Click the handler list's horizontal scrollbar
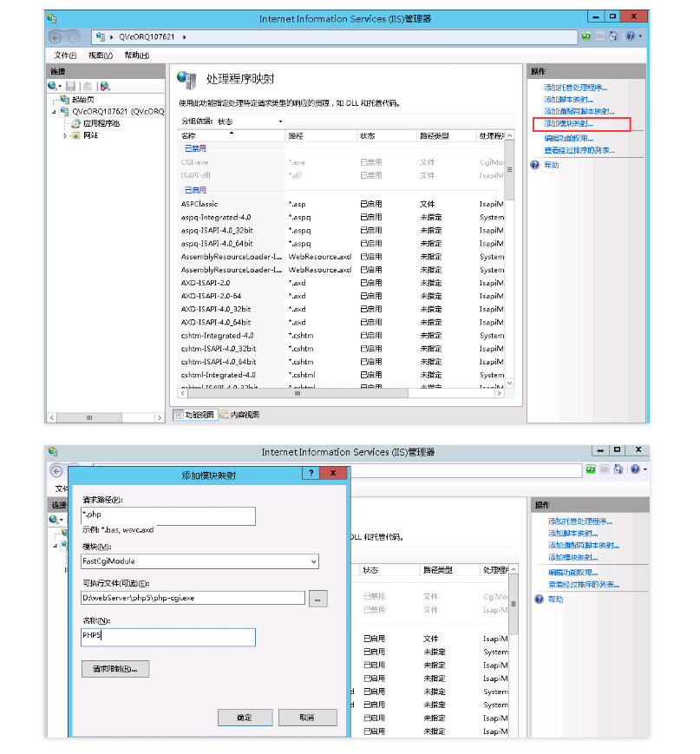Screen dimensions: 700x754 [x=297, y=393]
